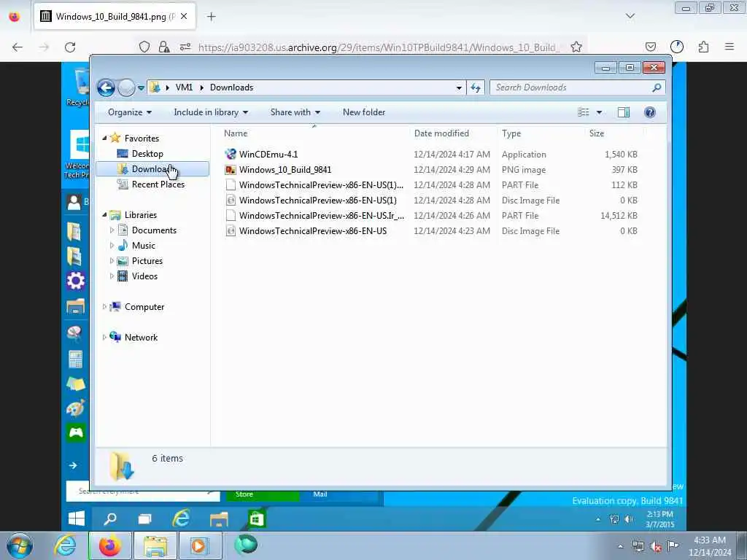
Task: Click the New folder button
Action: click(x=364, y=112)
